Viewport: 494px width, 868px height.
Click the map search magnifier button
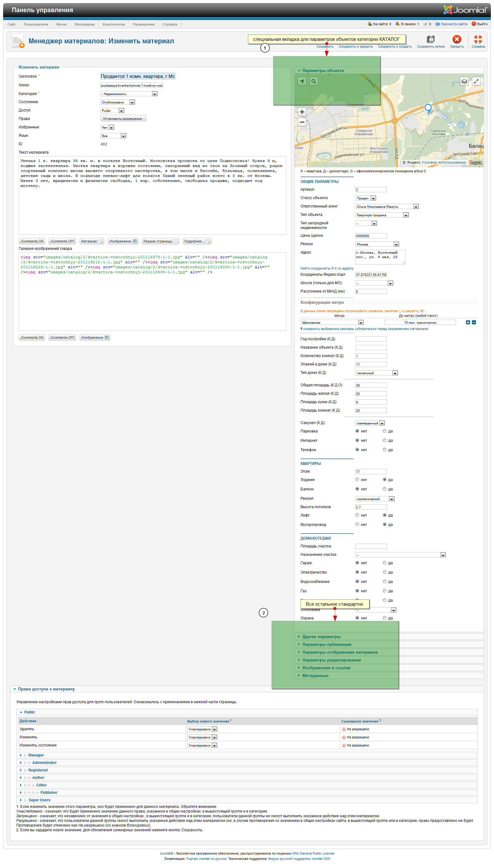pyautogui.click(x=314, y=81)
